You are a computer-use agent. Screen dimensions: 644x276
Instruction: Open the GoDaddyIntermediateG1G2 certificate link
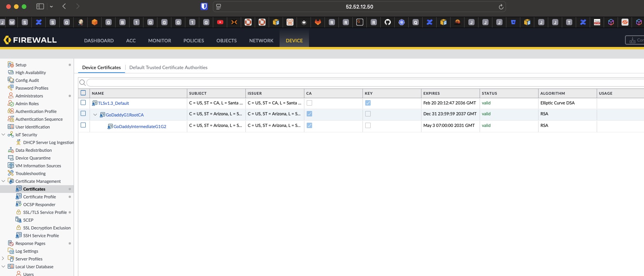click(140, 127)
